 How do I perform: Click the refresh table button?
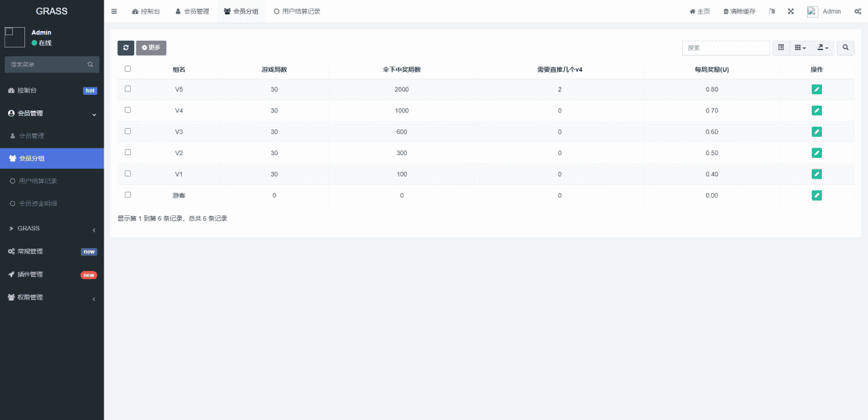click(125, 47)
